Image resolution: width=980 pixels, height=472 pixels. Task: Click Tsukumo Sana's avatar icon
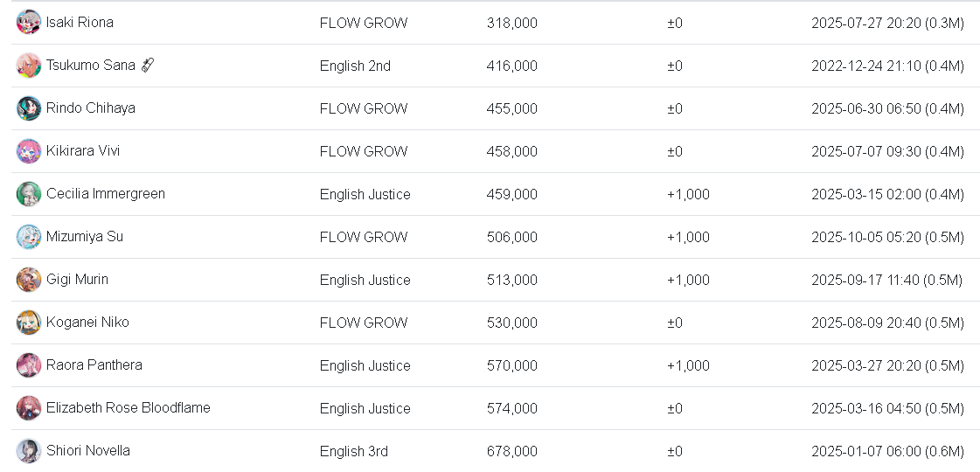coord(28,66)
